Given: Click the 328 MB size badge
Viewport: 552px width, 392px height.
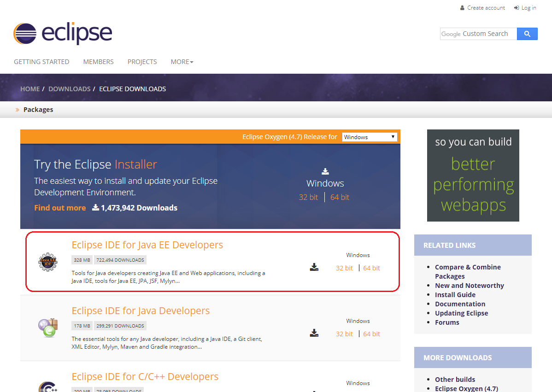Looking at the screenshot, I should click(82, 260).
